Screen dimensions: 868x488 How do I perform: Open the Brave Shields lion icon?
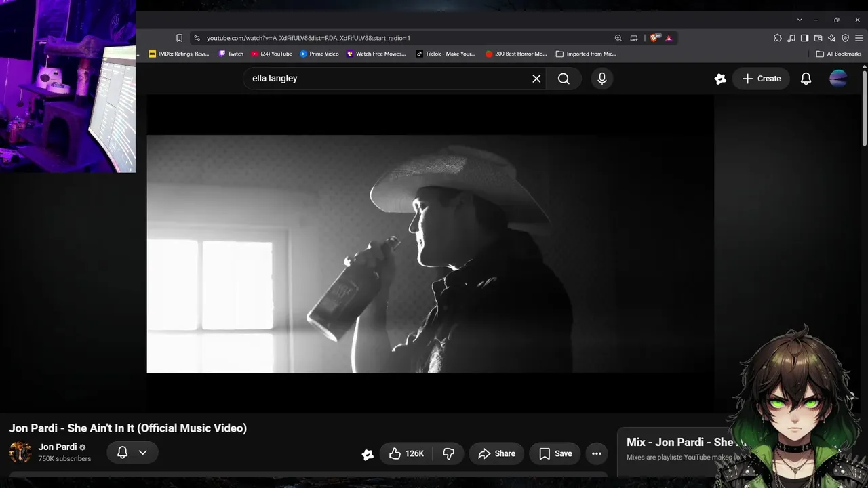pyautogui.click(x=654, y=38)
